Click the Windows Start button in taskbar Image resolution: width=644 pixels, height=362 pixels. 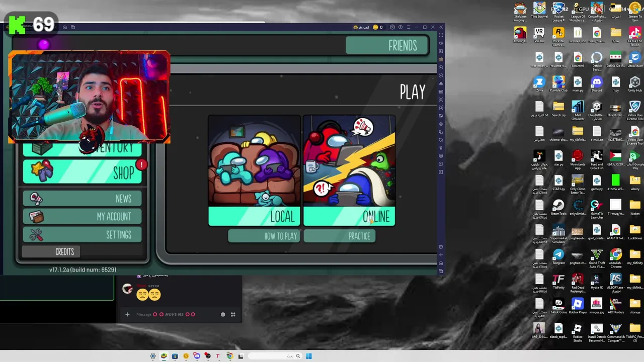(308, 356)
